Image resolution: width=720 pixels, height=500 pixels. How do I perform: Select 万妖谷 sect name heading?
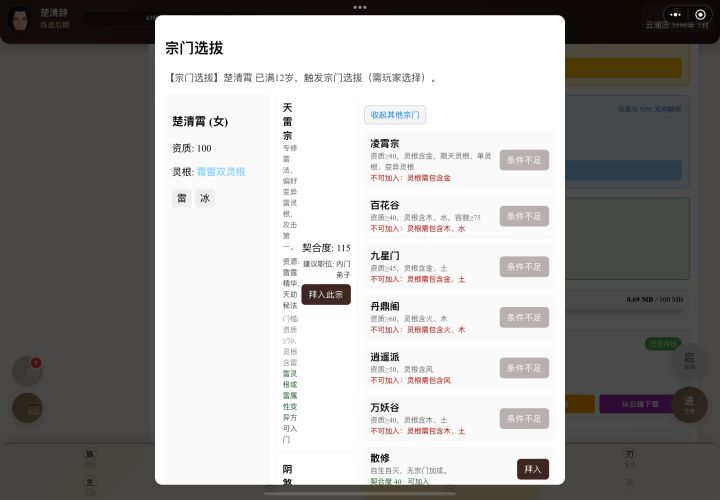[x=385, y=407]
